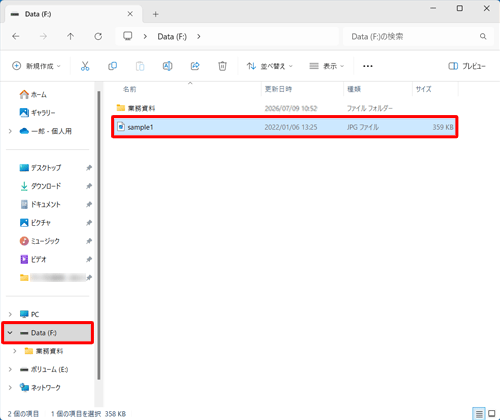Click the Rename icon in toolbar
Image resolution: width=500 pixels, height=420 pixels.
coord(168,66)
